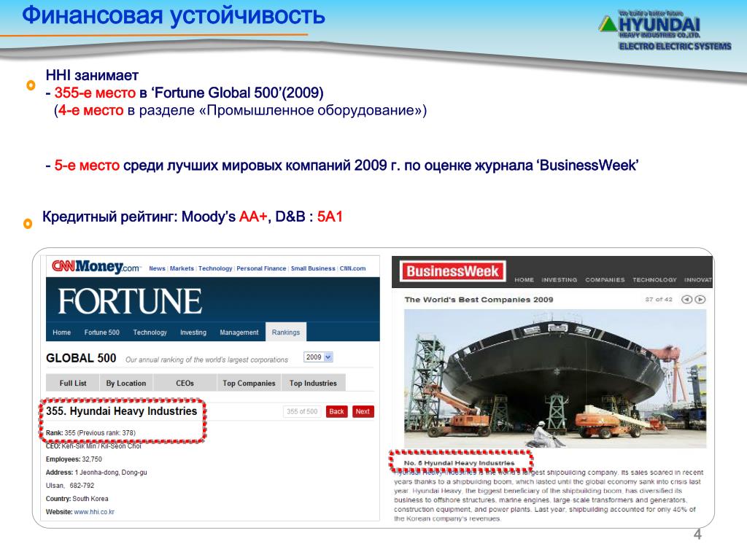The image size is (747, 560).
Task: Open Markets link in CNNMoney bar
Action: coord(182,268)
